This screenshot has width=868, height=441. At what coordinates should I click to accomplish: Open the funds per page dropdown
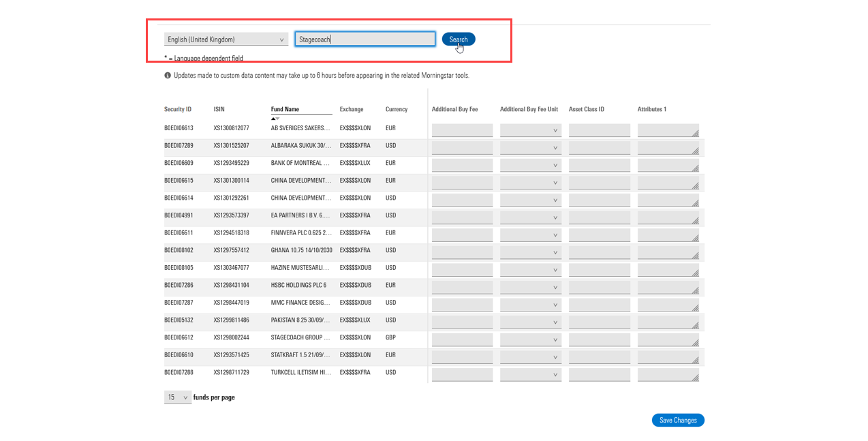click(178, 397)
